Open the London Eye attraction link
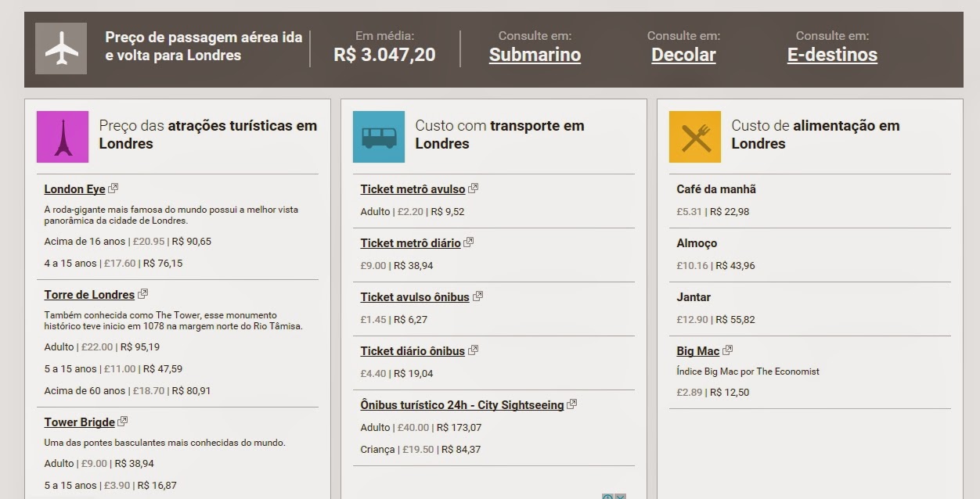The height and width of the screenshot is (499, 980). point(74,189)
